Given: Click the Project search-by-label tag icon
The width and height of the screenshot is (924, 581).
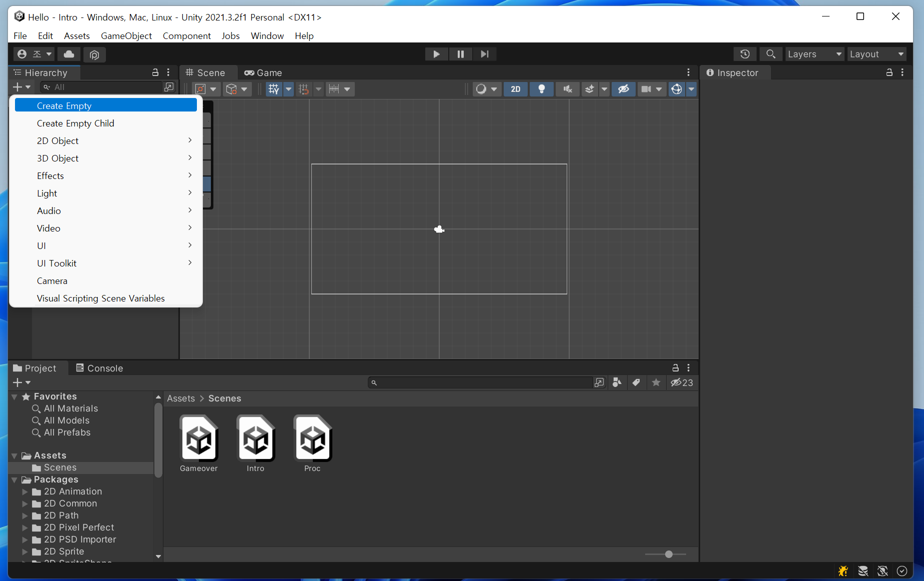Looking at the screenshot, I should tap(636, 382).
